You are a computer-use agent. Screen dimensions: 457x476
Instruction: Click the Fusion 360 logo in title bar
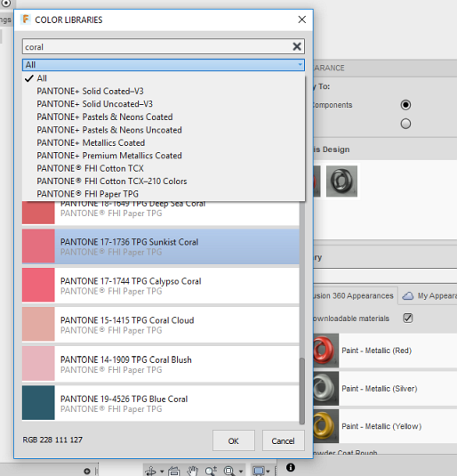(26, 20)
